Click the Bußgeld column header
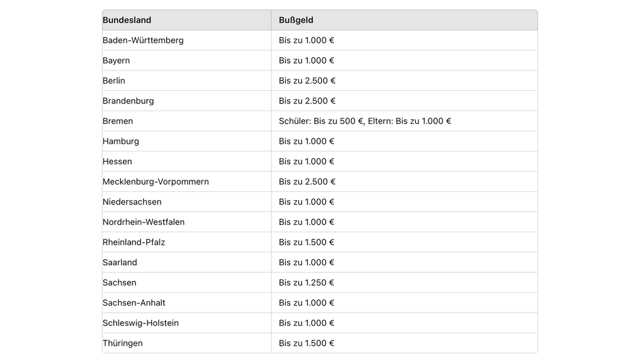Screen dimensions: 644x362 coord(296,20)
